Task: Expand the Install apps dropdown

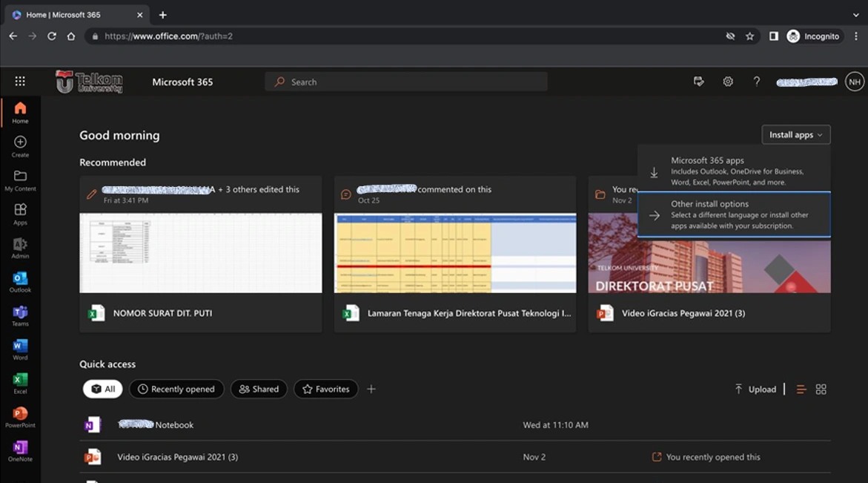Action: [795, 134]
